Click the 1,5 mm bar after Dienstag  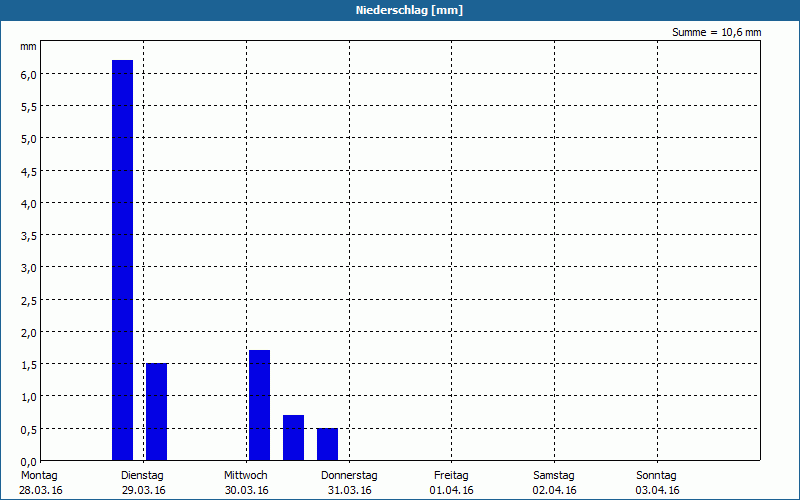point(157,412)
